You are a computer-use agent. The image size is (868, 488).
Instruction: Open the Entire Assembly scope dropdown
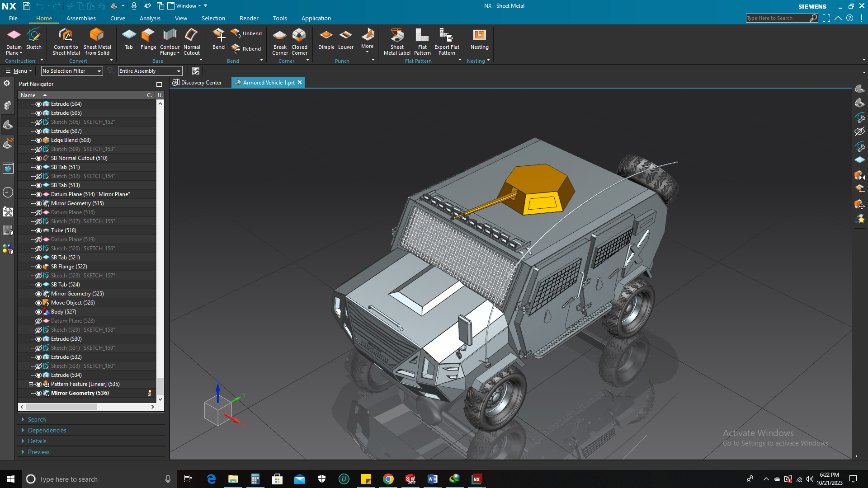click(x=150, y=71)
